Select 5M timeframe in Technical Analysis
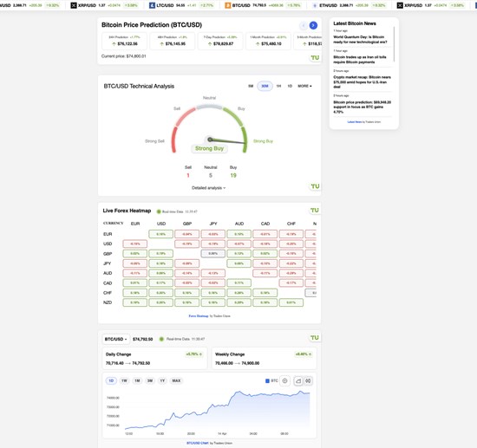 point(251,86)
